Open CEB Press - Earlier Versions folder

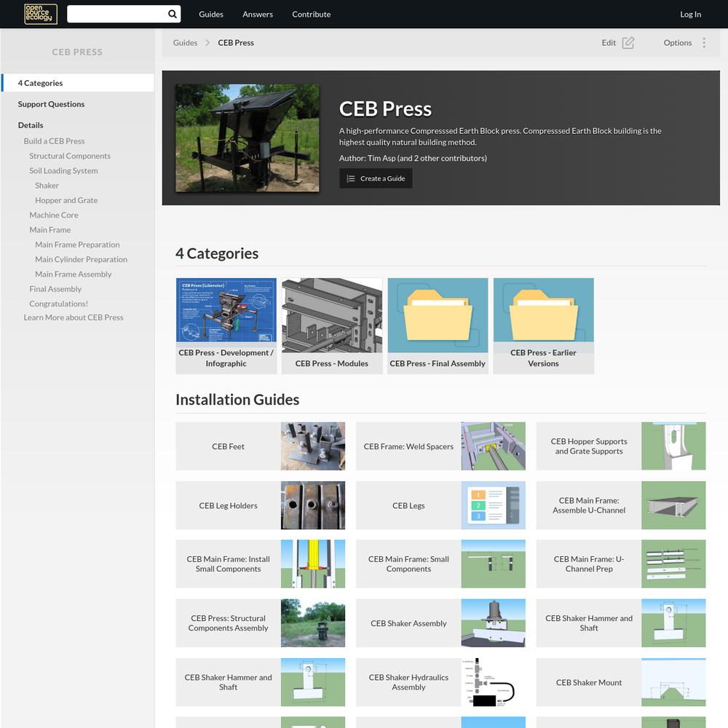click(x=544, y=326)
